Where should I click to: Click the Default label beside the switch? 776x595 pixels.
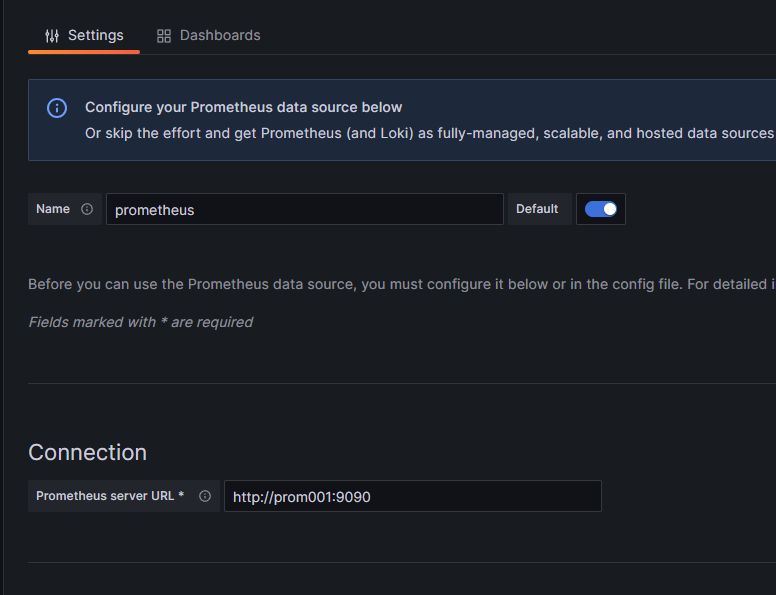pyautogui.click(x=537, y=209)
